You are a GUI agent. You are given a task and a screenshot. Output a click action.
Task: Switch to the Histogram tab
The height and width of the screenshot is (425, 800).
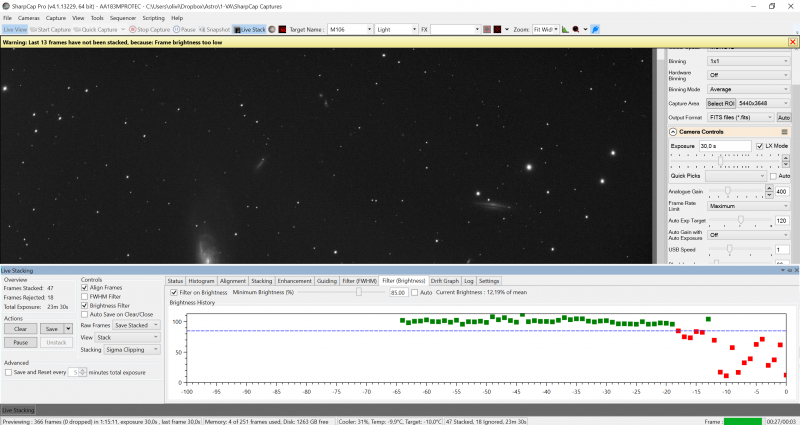(x=201, y=281)
